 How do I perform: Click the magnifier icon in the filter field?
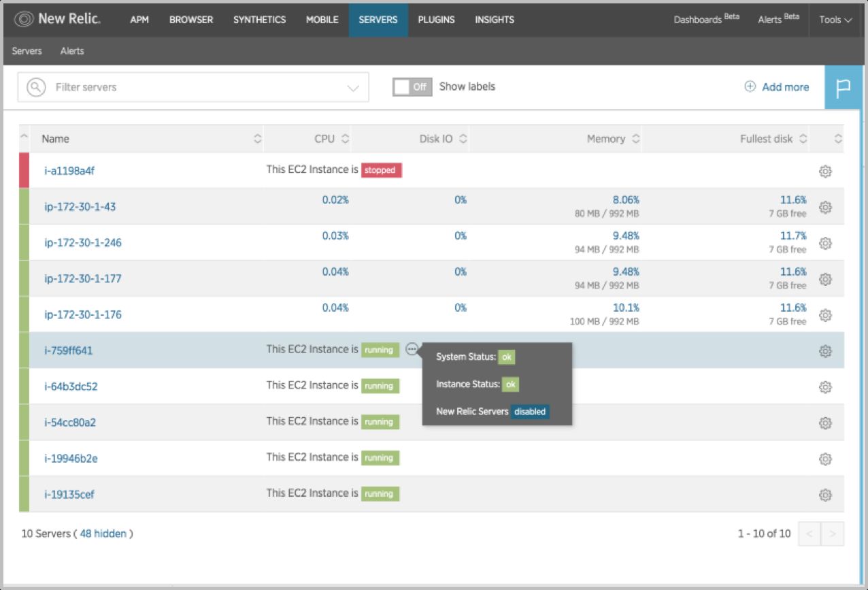coord(35,87)
